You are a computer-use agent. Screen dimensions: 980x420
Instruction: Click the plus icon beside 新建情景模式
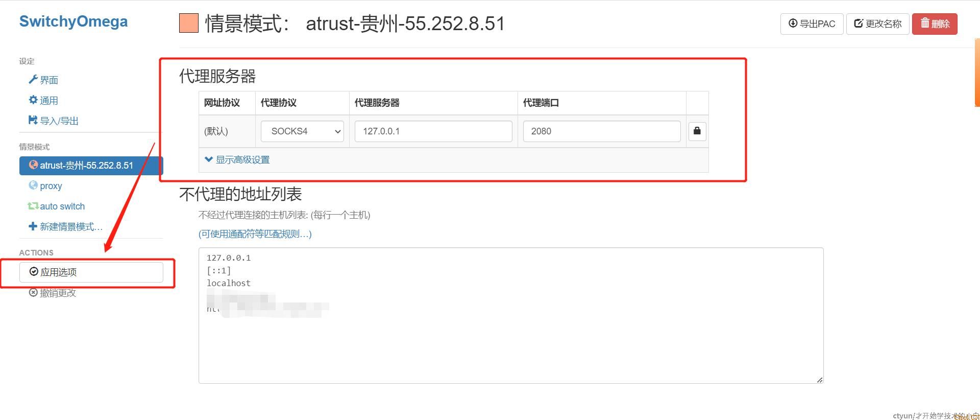pos(33,226)
